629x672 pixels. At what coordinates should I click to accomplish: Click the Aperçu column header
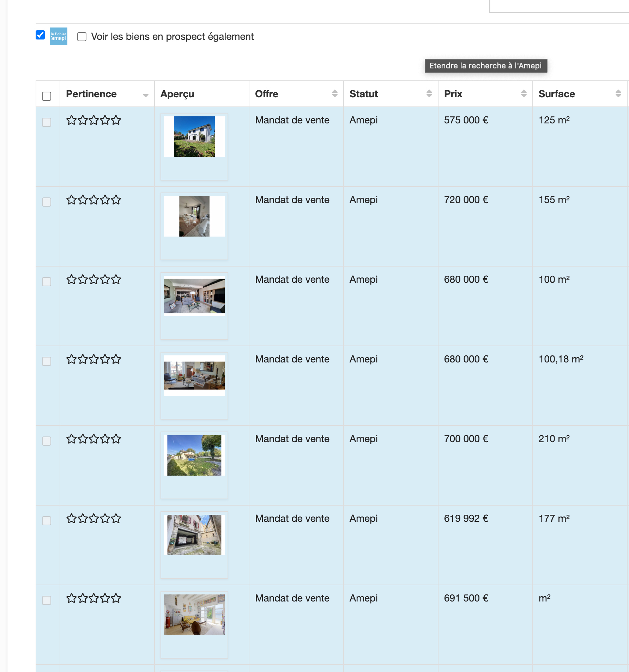click(x=177, y=94)
